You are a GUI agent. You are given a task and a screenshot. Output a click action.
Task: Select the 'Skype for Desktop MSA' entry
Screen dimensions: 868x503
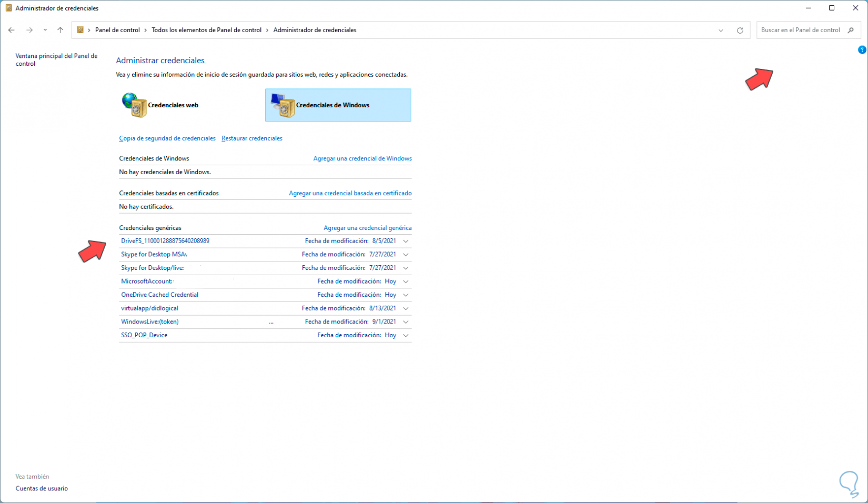[x=154, y=255]
